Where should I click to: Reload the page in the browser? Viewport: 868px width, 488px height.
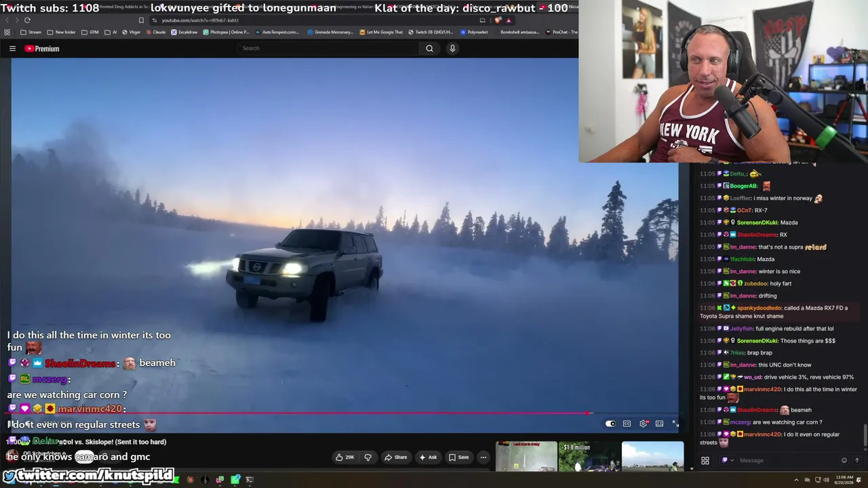click(x=27, y=20)
